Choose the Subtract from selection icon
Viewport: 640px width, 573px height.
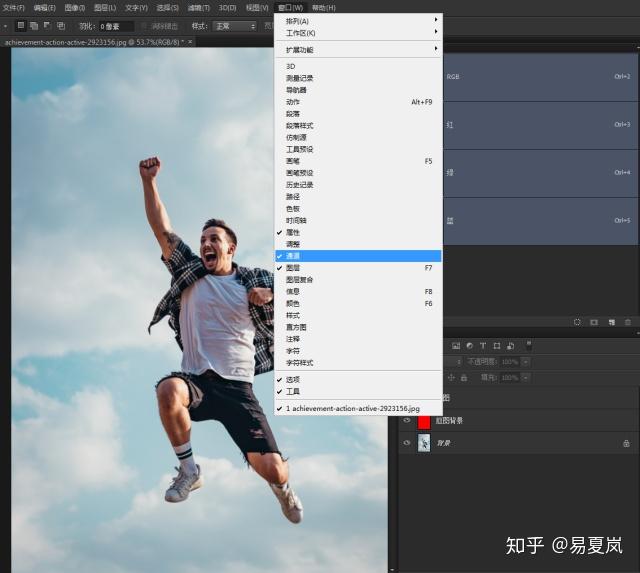tap(47, 26)
